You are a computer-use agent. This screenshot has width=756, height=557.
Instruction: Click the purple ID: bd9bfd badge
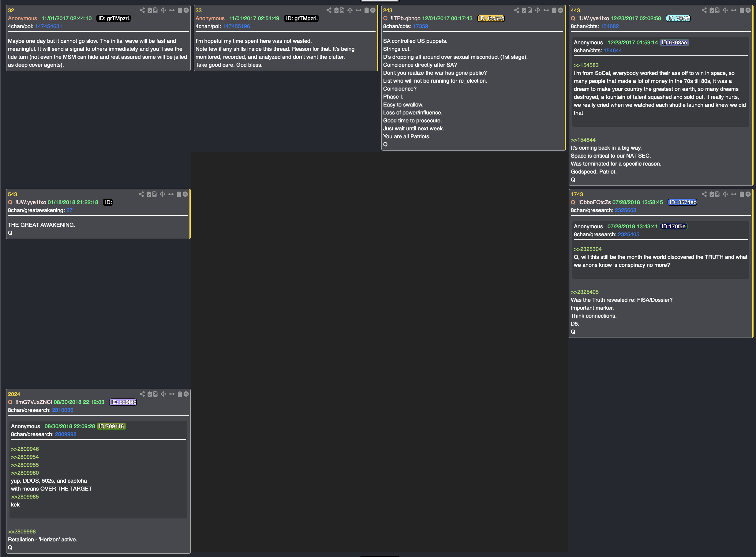[123, 402]
